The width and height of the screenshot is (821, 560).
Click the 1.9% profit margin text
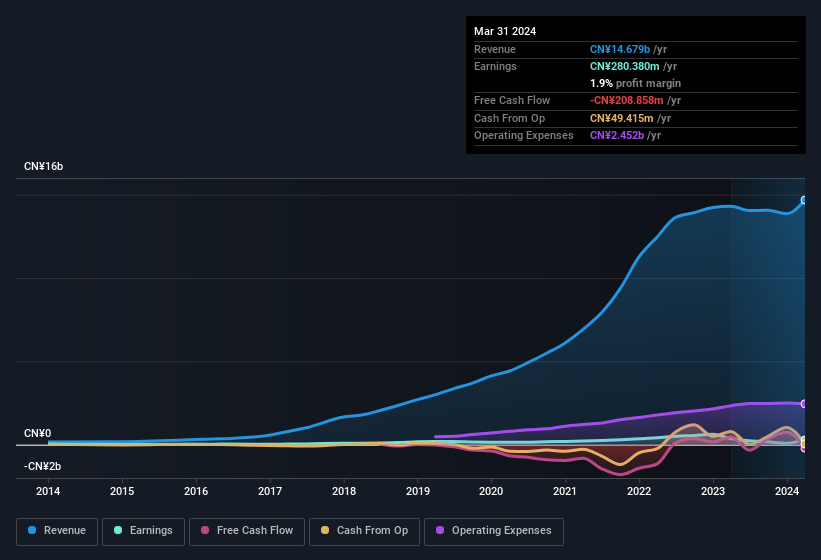click(x=636, y=83)
